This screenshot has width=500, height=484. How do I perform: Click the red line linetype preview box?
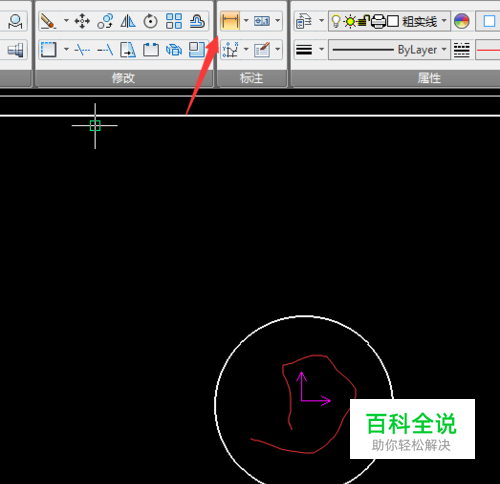click(x=488, y=50)
